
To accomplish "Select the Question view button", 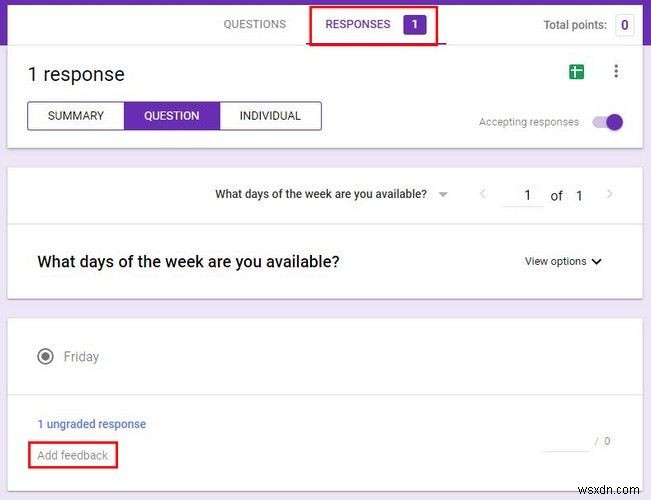I will pos(172,116).
